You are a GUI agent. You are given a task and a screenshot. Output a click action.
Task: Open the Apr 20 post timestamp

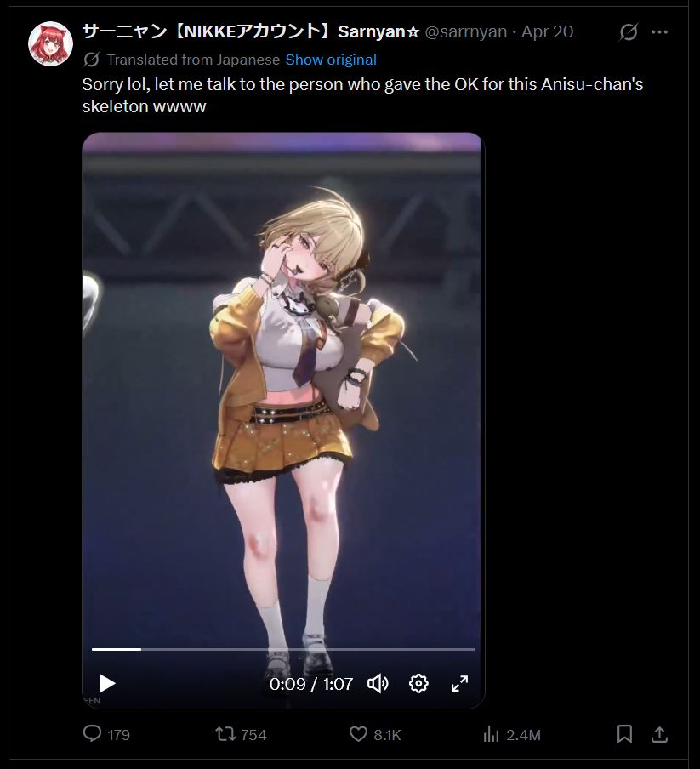click(547, 31)
